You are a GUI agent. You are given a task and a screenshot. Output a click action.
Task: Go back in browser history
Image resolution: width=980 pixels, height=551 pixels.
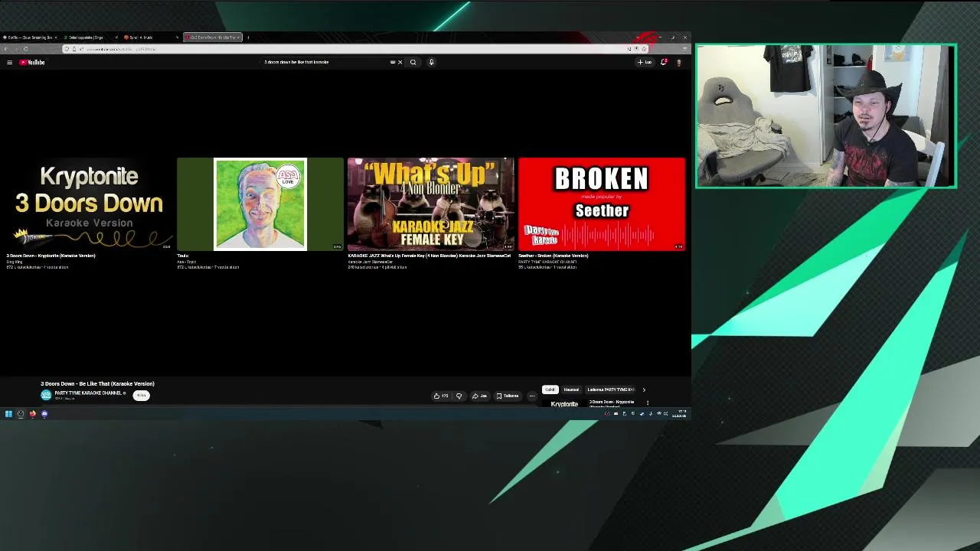click(6, 49)
